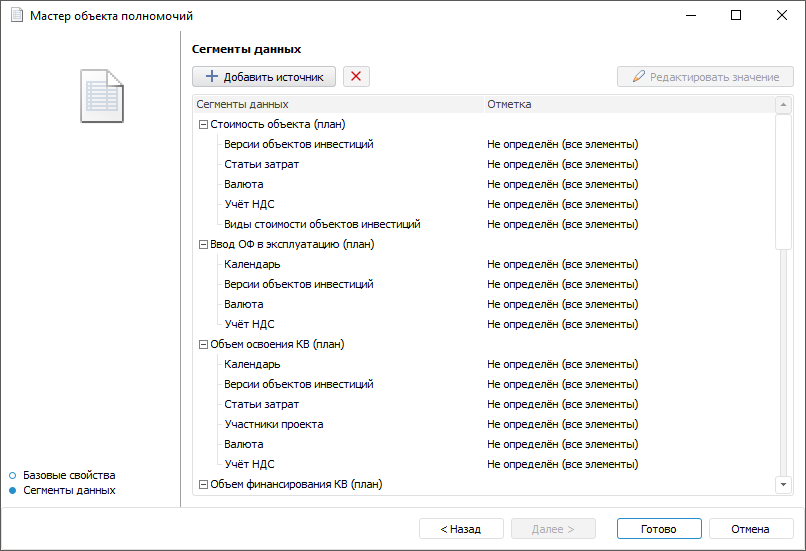Click scrollbar down arrow in segments list

pos(784,485)
